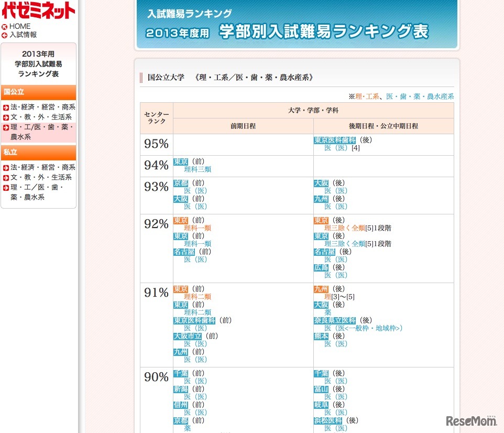
Task: Select 私立 法・経済・経営・商系 menu item
Action: (x=43, y=167)
